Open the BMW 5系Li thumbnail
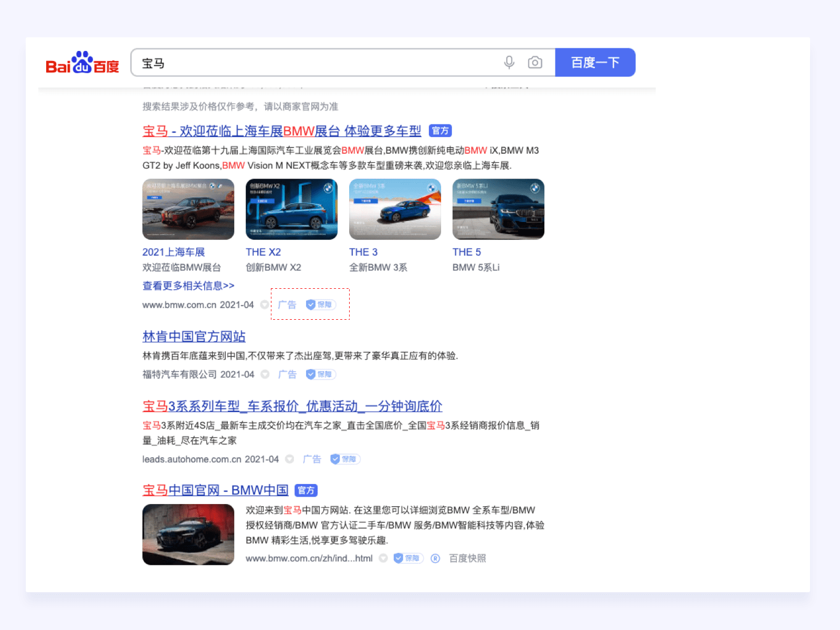840x630 pixels. click(499, 209)
